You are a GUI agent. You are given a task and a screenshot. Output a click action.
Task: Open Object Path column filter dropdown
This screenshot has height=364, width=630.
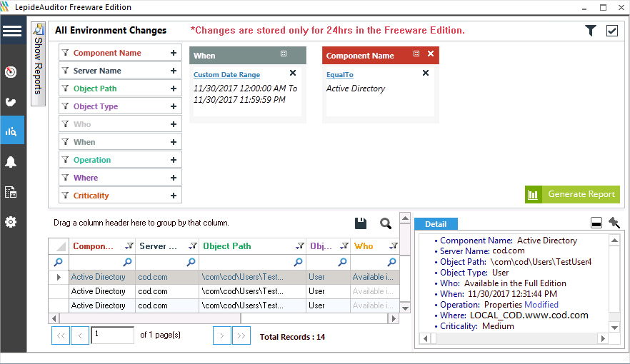300,246
